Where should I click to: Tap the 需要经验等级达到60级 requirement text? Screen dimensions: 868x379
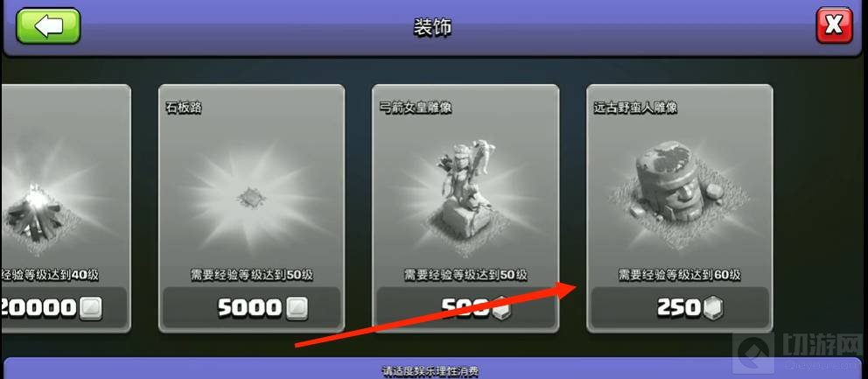point(680,275)
